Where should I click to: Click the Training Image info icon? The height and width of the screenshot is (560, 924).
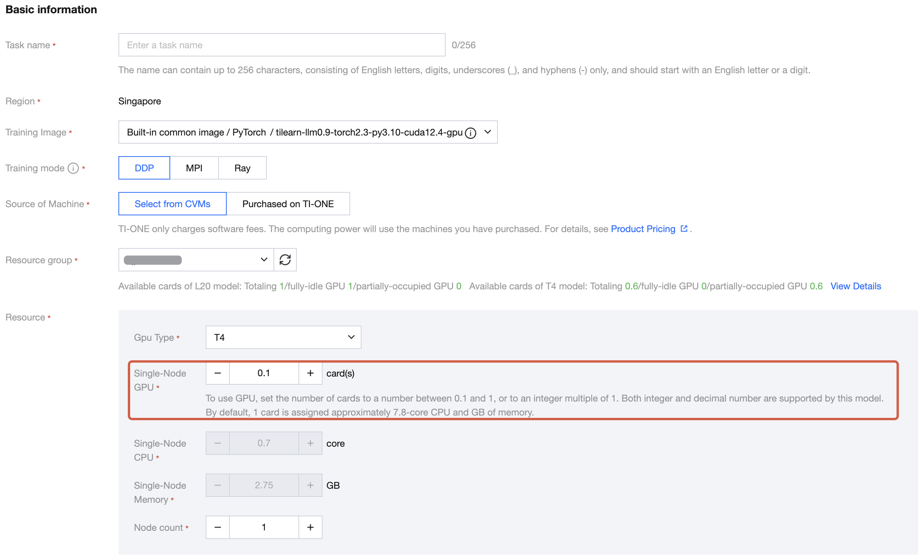[471, 133]
